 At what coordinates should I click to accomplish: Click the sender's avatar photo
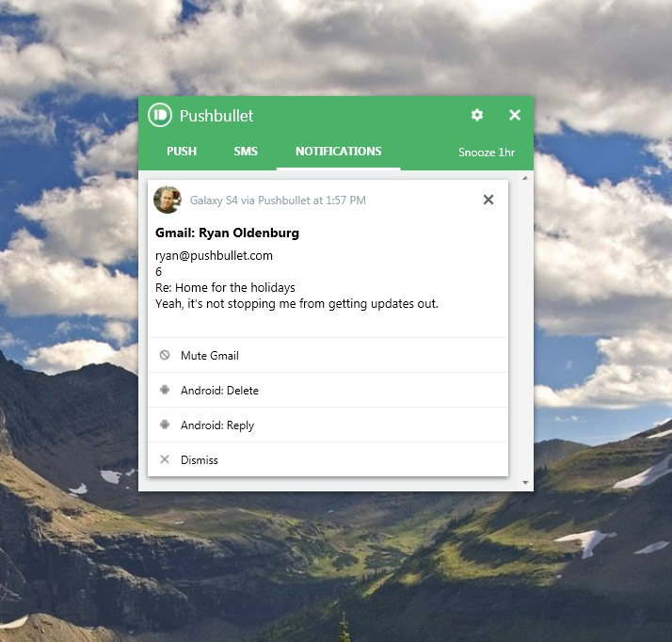(x=168, y=200)
